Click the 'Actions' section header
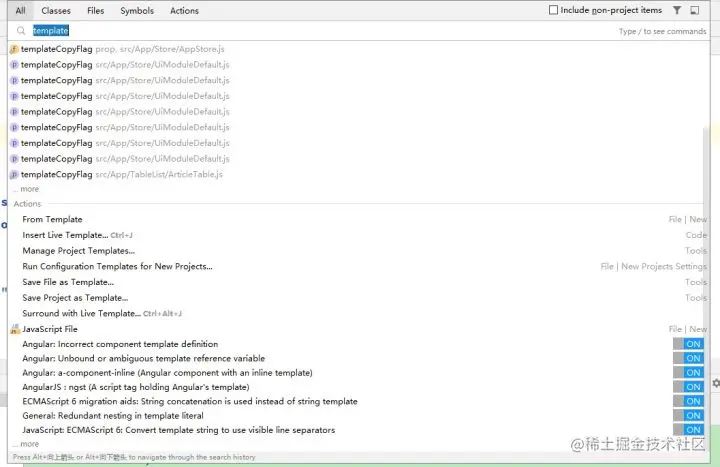This screenshot has height=467, width=720. [x=27, y=204]
